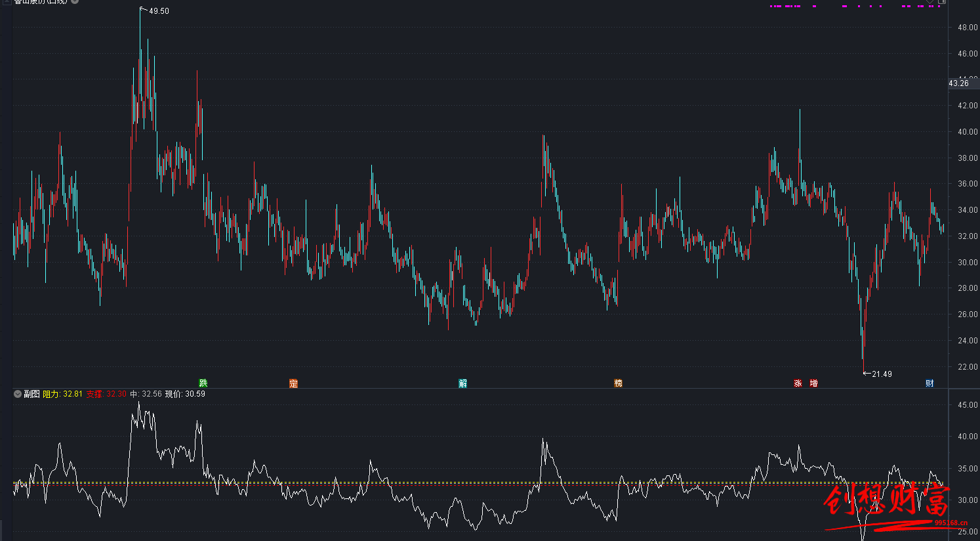Select the 中: 32.56 indicator value

coord(146,394)
